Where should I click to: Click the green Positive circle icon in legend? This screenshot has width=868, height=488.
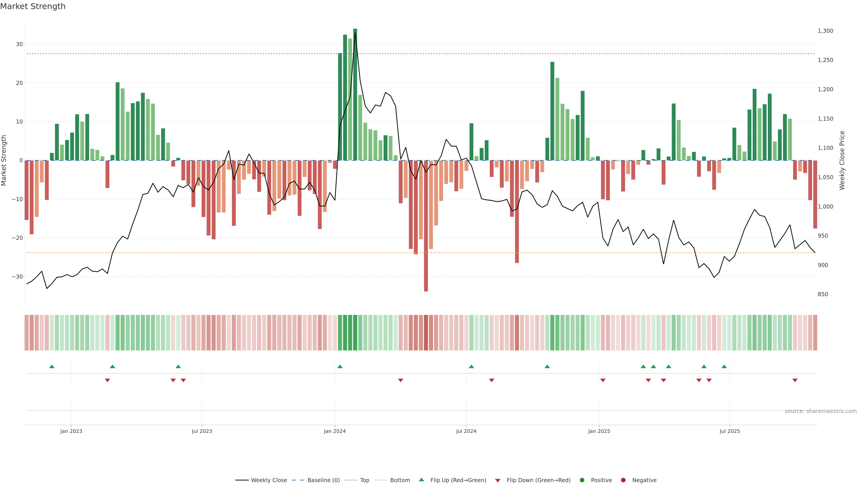(x=582, y=480)
